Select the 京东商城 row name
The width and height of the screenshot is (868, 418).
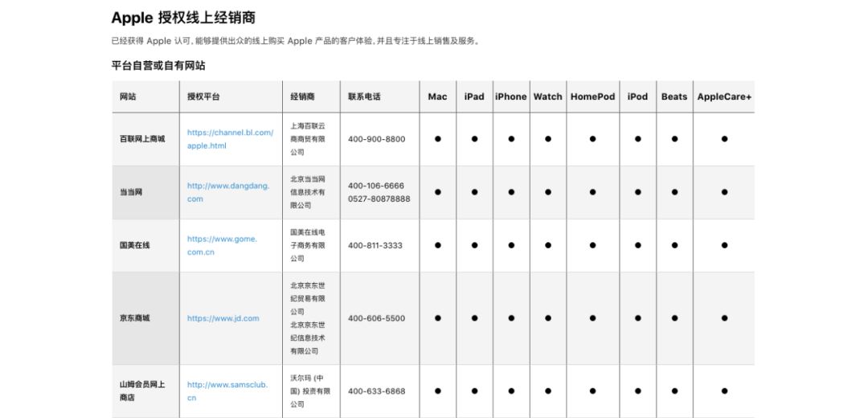(x=135, y=318)
